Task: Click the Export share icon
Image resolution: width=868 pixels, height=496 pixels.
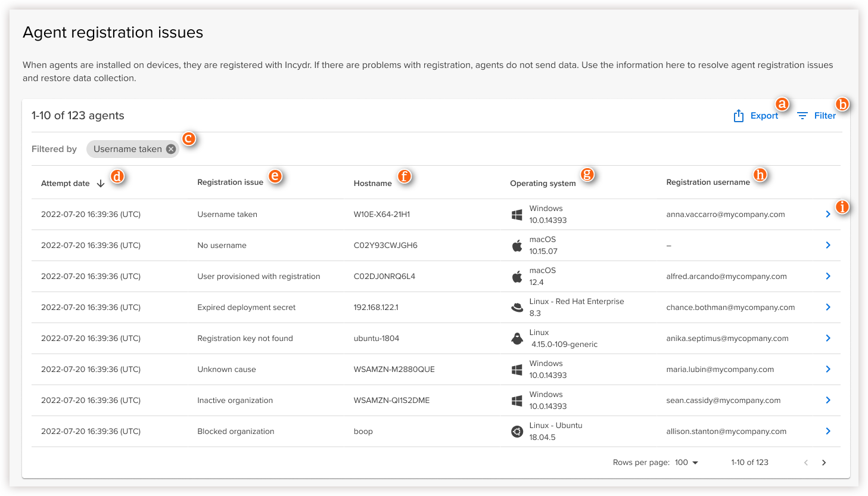Action: click(x=738, y=116)
